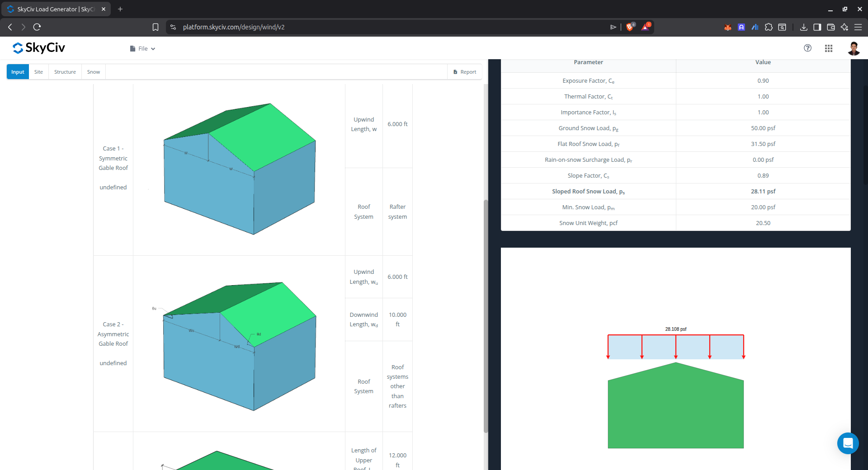
Task: Open the browser hamburger menu
Action: (858, 27)
